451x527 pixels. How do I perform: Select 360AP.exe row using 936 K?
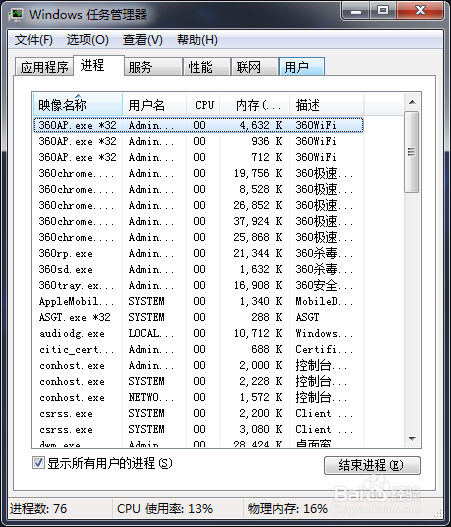point(198,141)
